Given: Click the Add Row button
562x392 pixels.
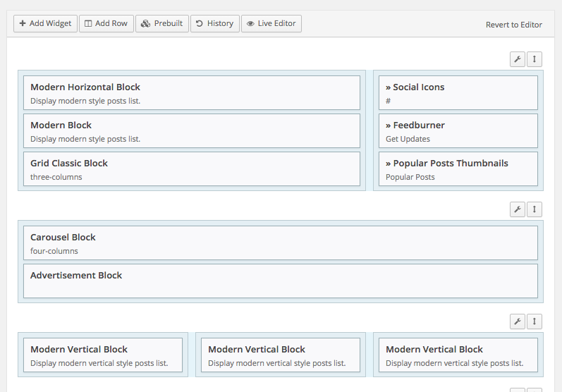Looking at the screenshot, I should (106, 24).
